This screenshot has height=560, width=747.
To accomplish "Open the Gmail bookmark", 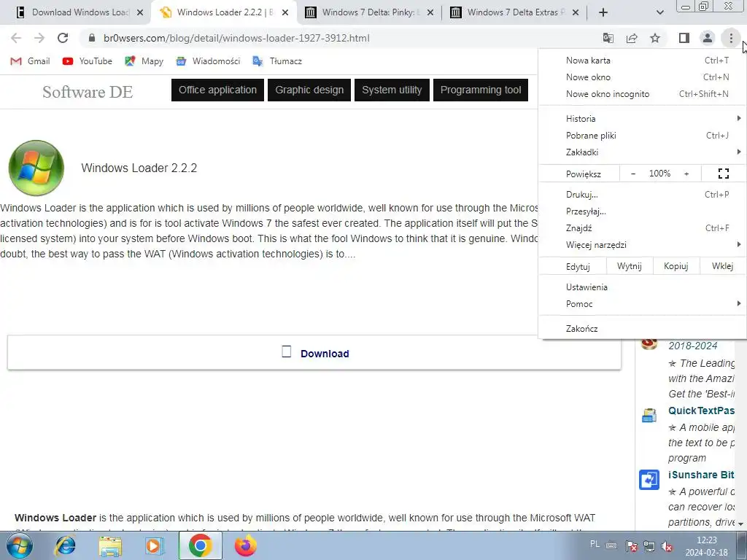I will click(31, 61).
